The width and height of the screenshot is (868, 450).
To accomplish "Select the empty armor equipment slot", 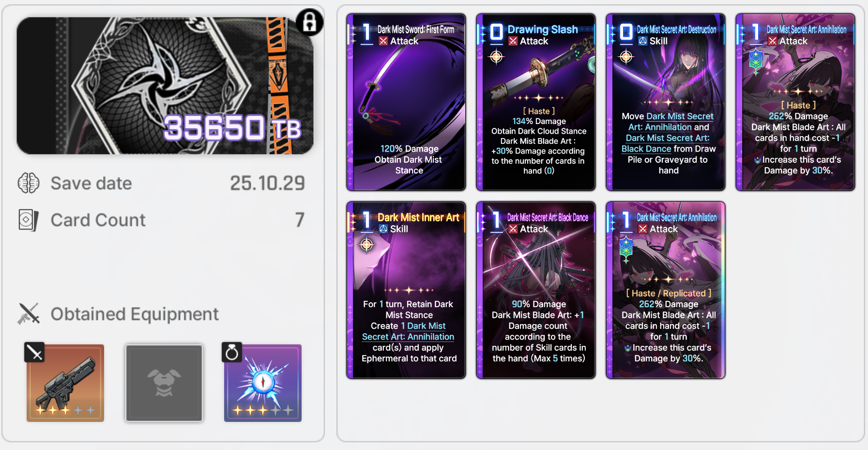I will tap(164, 383).
